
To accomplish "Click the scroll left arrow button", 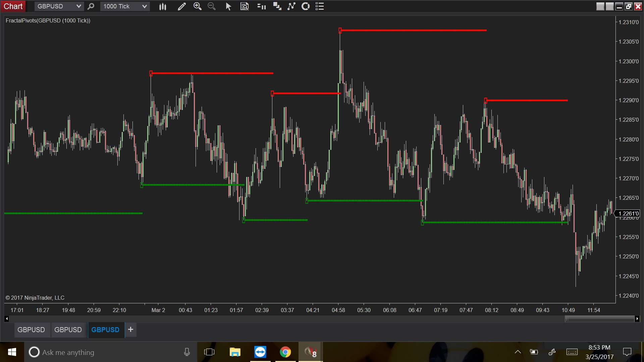I will 6,319.
